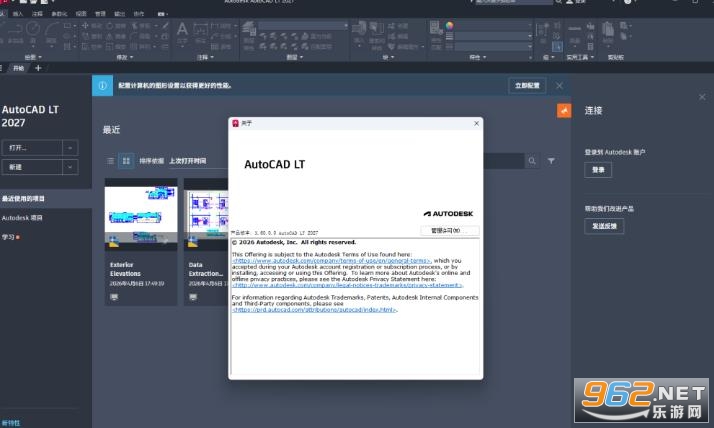Open the Data Extraction drawing thumbnail

coord(206,216)
